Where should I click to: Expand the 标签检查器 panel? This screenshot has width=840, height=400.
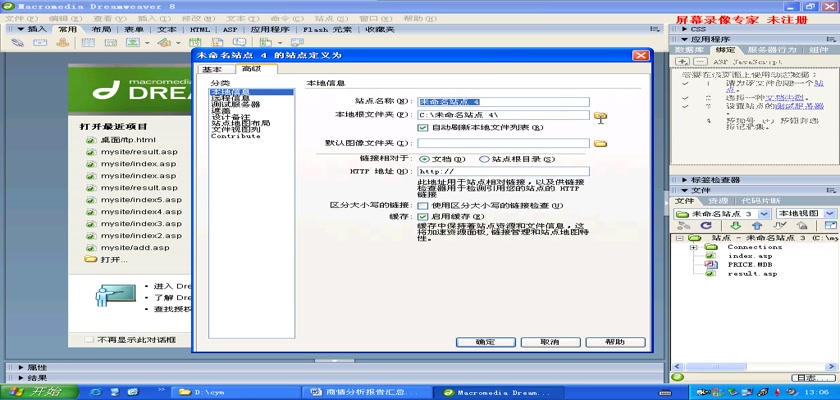click(x=684, y=180)
